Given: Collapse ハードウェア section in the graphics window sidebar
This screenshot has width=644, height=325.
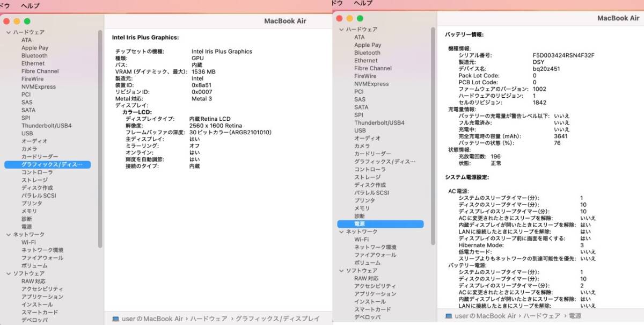Looking at the screenshot, I should tap(8, 32).
